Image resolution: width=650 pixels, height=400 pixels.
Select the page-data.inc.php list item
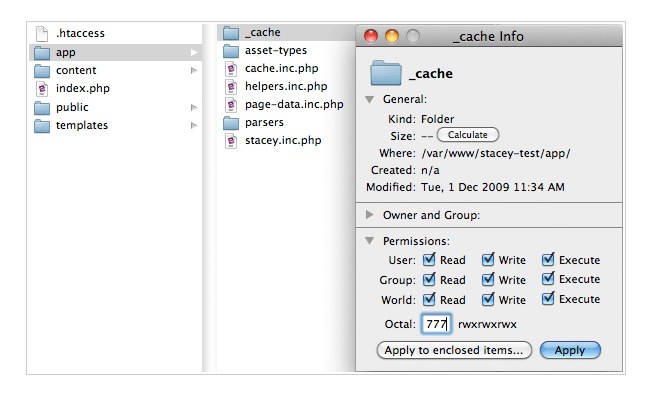293,104
